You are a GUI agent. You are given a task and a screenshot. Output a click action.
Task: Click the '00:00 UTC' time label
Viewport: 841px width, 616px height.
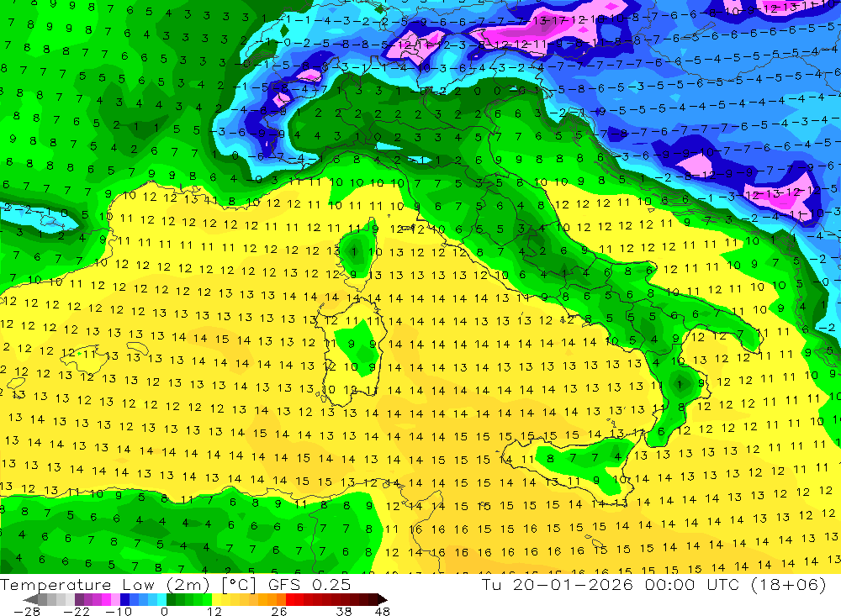pyautogui.click(x=692, y=585)
